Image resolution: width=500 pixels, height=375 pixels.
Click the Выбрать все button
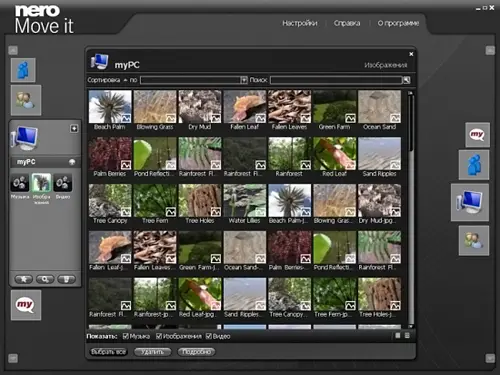coord(108,352)
